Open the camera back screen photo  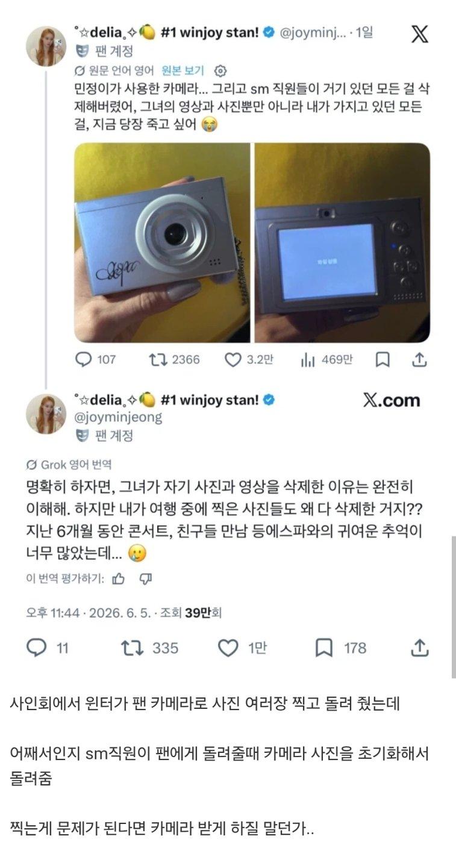click(x=342, y=242)
